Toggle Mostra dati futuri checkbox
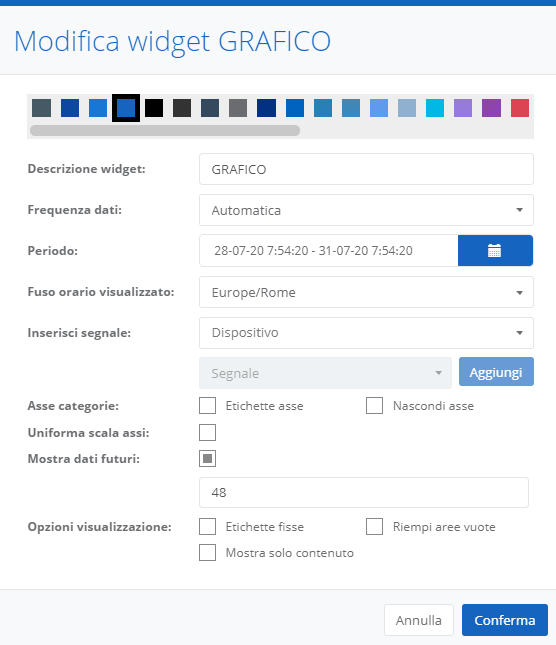Screen dimensions: 556x645 (207, 458)
